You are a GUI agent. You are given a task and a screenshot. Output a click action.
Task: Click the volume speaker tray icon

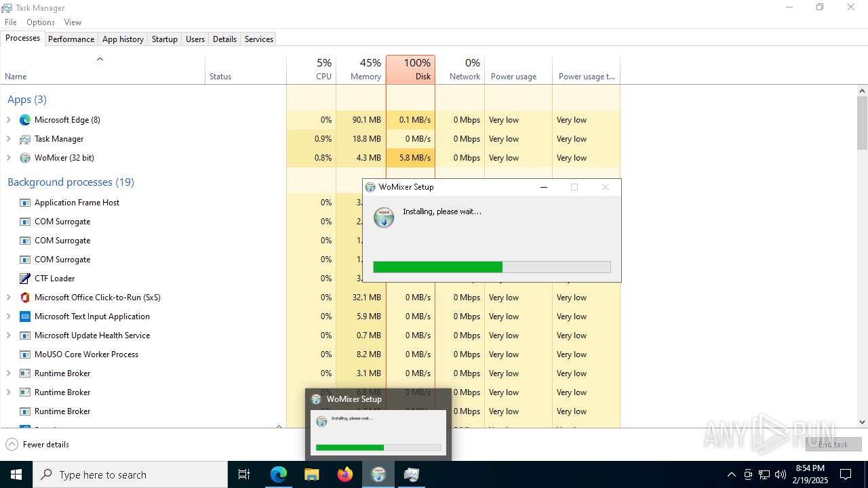(781, 474)
